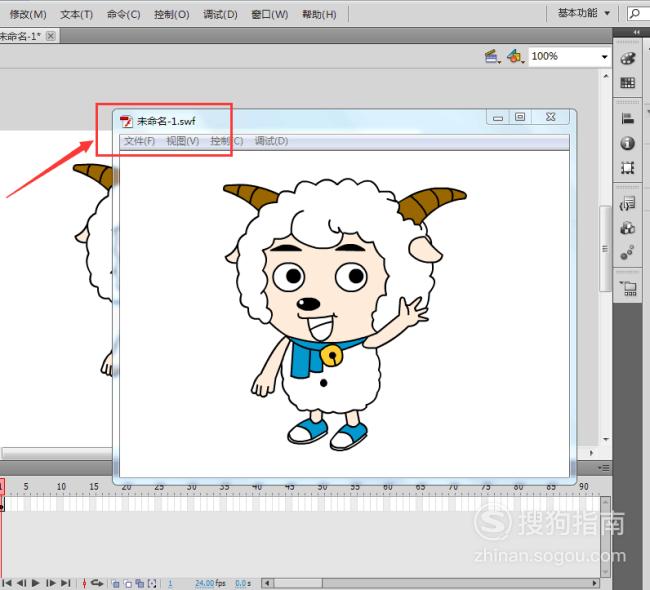Open Modify Markers dropdown in timeline

click(152, 584)
